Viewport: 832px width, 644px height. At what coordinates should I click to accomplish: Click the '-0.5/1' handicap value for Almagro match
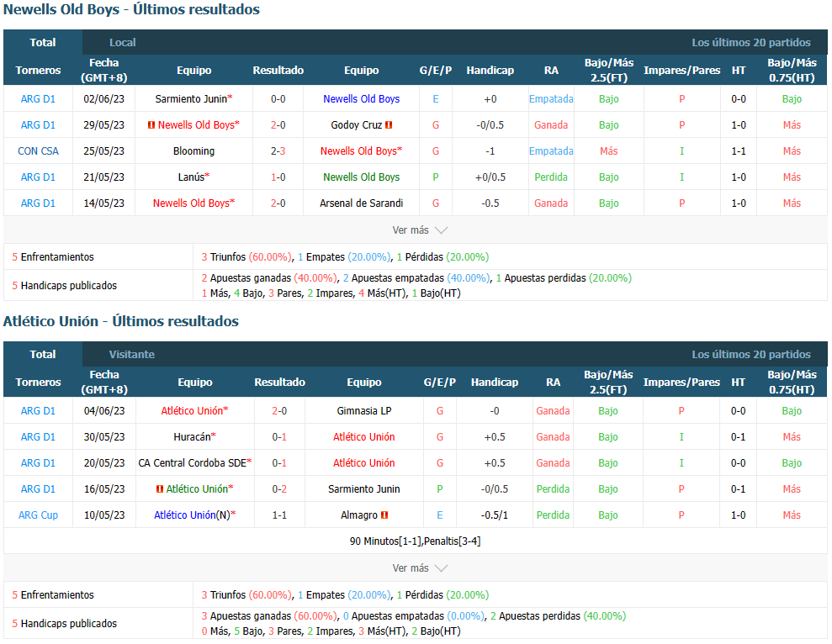pyautogui.click(x=494, y=515)
